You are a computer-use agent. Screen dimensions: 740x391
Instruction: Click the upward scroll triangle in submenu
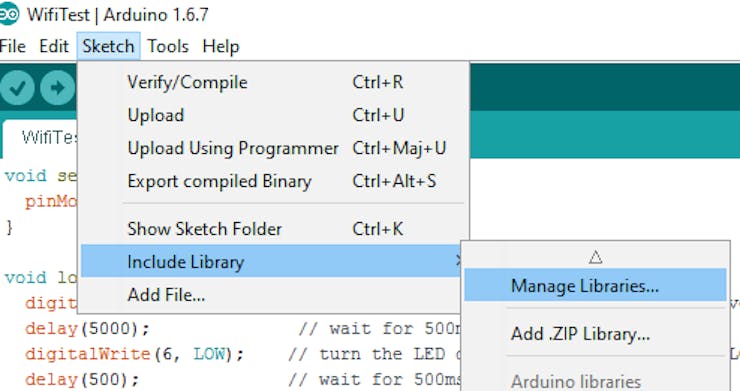pyautogui.click(x=596, y=257)
